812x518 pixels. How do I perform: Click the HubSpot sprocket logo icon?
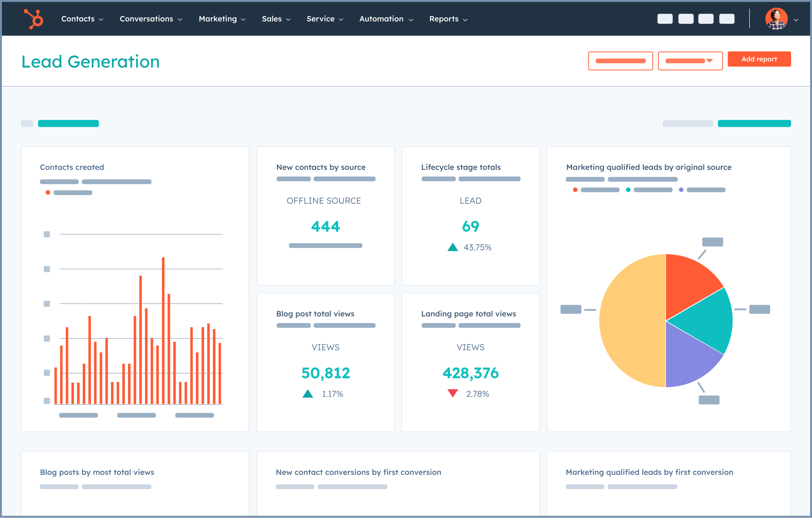pyautogui.click(x=31, y=18)
